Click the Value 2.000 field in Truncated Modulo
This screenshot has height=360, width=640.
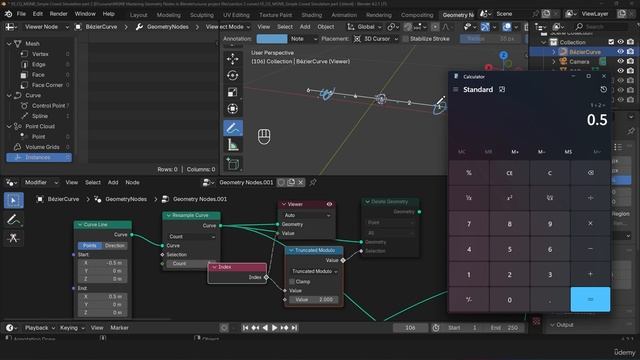314,300
